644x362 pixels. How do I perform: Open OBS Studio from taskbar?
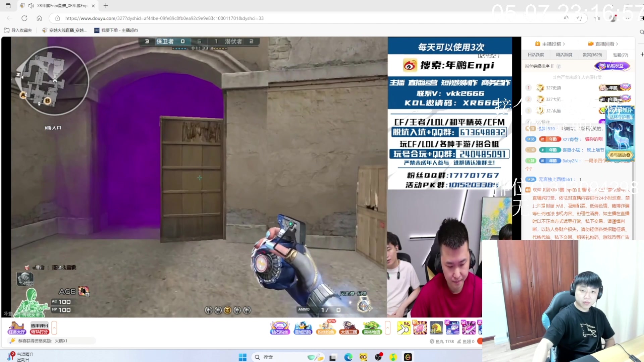(378, 357)
